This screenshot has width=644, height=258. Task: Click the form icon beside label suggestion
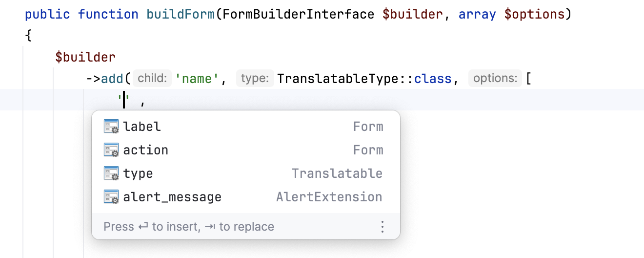pyautogui.click(x=111, y=127)
